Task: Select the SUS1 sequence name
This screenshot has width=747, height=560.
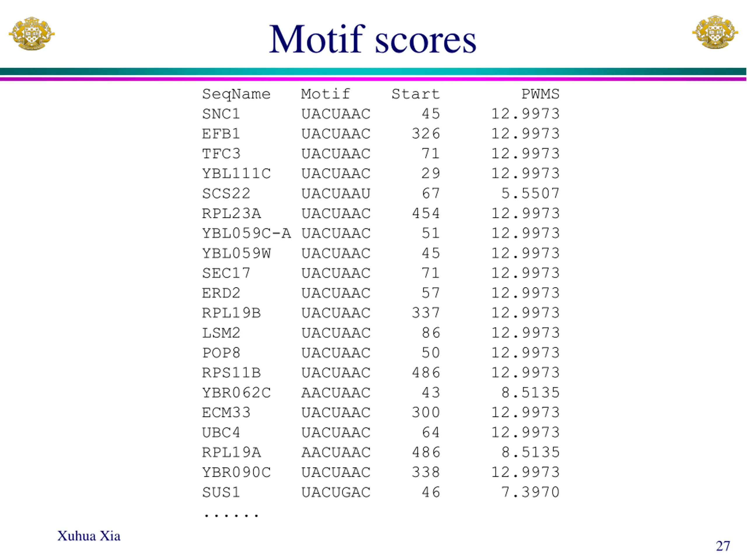Action: pyautogui.click(x=221, y=492)
